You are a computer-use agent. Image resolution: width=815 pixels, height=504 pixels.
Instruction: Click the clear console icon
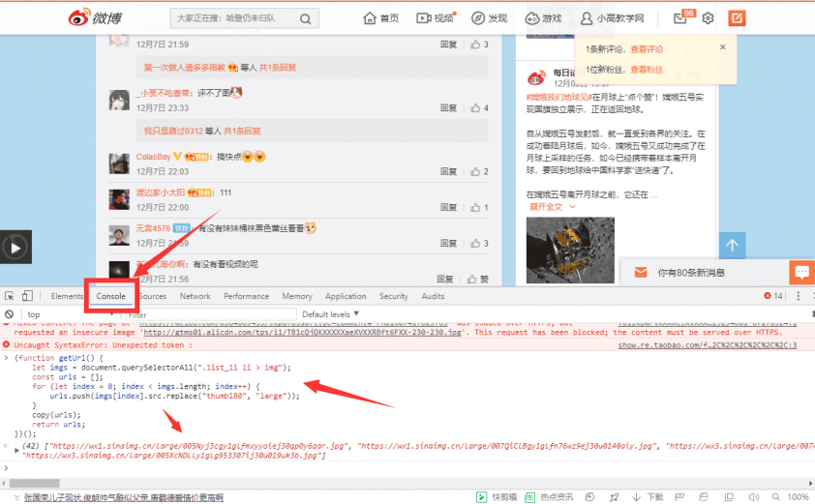[x=10, y=314]
